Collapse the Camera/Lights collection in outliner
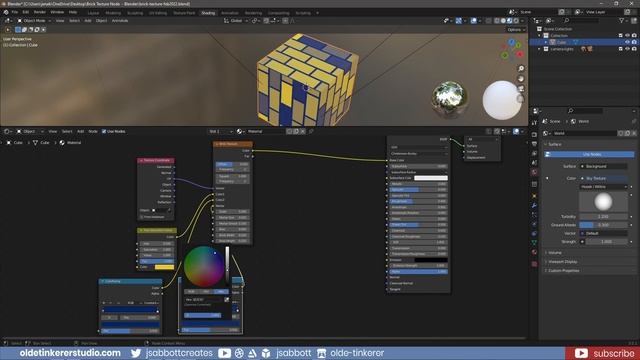Image resolution: width=640 pixels, height=360 pixels. [x=540, y=49]
